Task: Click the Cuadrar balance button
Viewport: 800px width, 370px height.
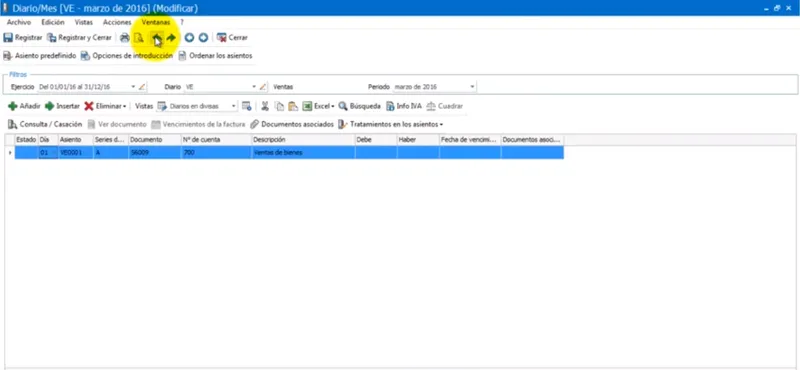Action: coord(445,106)
